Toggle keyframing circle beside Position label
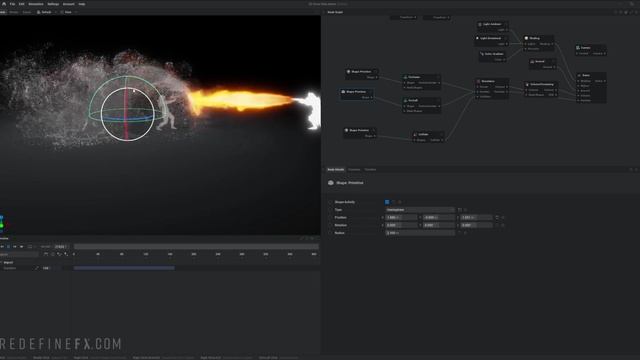This screenshot has width=640, height=360. [x=330, y=218]
